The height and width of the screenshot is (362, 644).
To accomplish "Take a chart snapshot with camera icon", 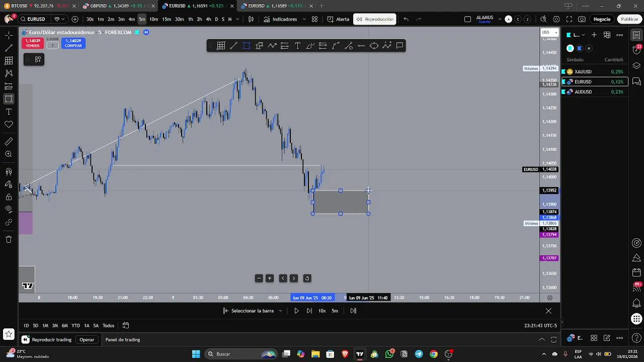I will coord(582,19).
